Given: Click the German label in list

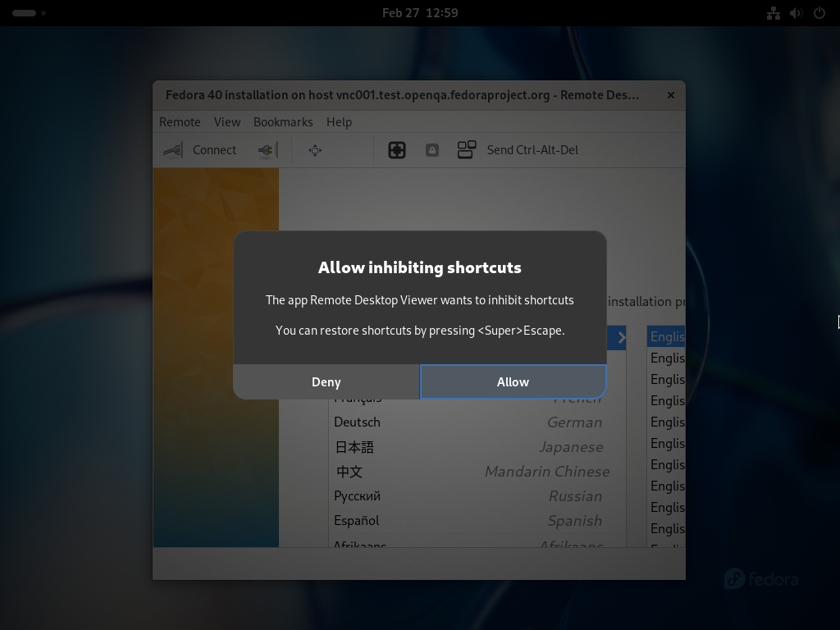Looking at the screenshot, I should point(575,422).
